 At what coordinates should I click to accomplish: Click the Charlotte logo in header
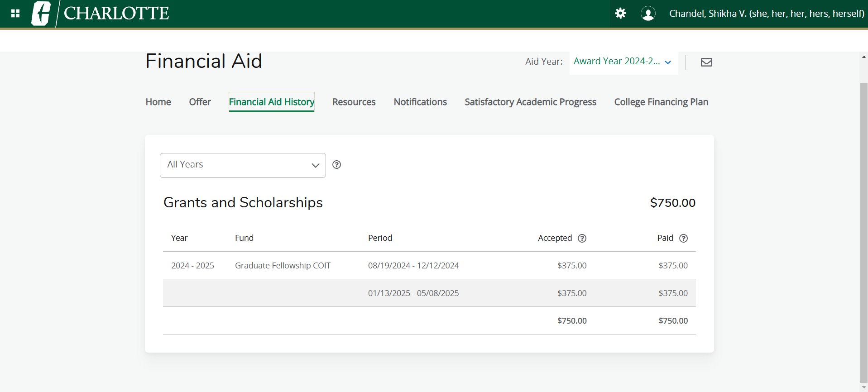[x=101, y=14]
